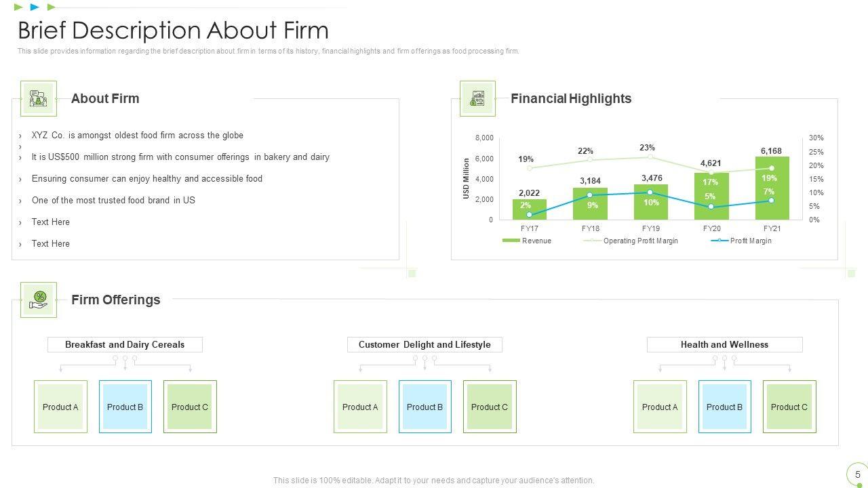Click the blue arrow in the title header
868x488 pixels.
tap(35, 7)
